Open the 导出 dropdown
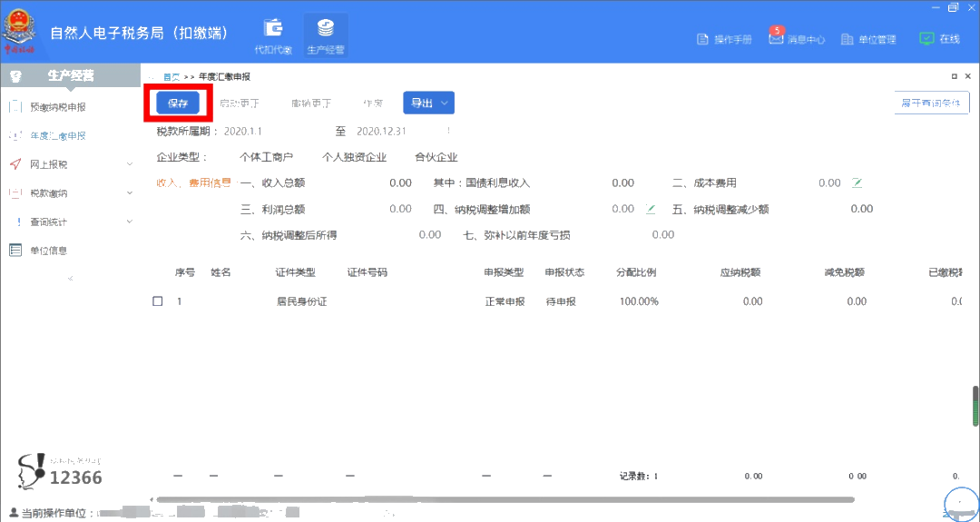The height and width of the screenshot is (522, 980). click(x=428, y=103)
